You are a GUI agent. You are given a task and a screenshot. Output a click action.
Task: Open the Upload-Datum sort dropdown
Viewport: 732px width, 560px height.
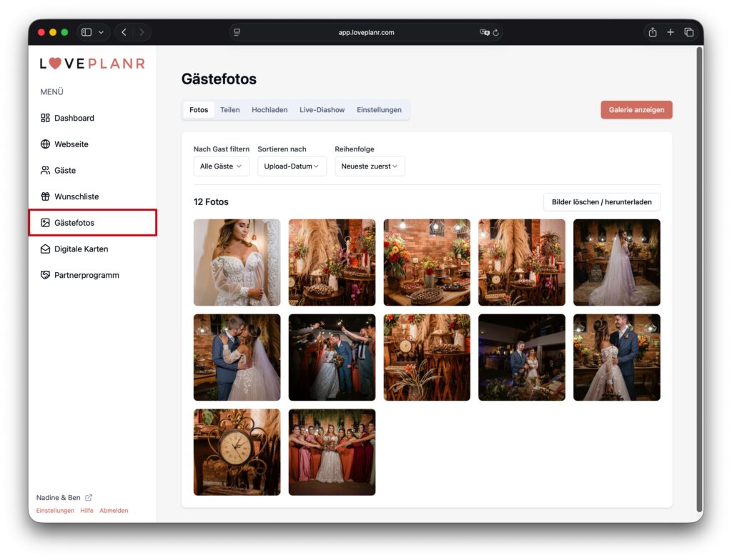point(292,166)
